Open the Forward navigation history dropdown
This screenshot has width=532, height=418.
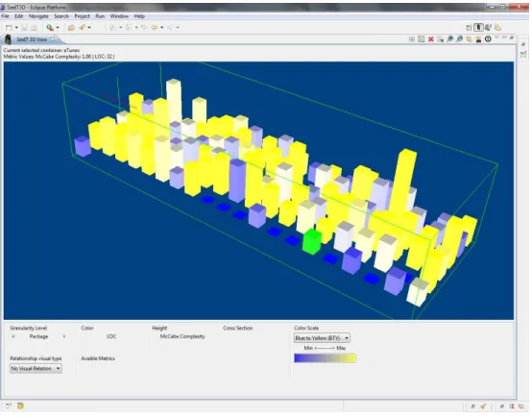tap(178, 28)
